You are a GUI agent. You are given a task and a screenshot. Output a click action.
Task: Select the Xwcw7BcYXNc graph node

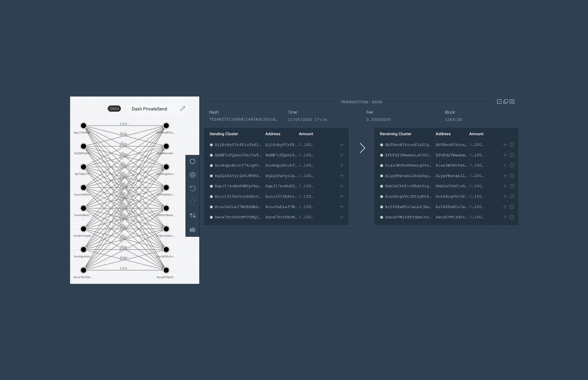84,270
